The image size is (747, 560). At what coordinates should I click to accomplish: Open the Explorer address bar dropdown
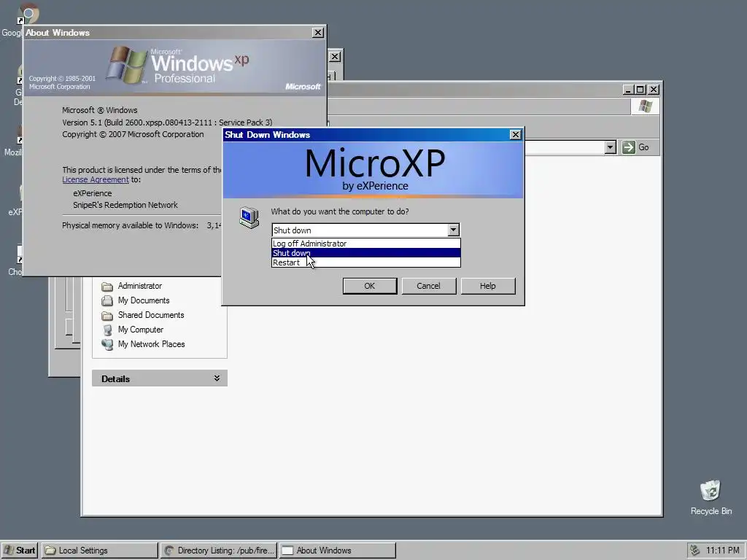point(611,147)
